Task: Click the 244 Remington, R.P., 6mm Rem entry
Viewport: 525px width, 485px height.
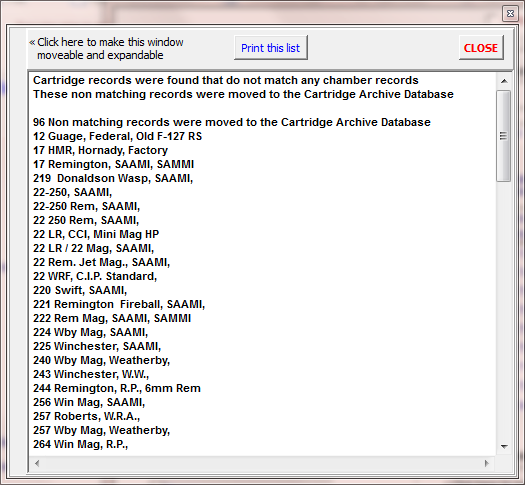Action: (117, 388)
